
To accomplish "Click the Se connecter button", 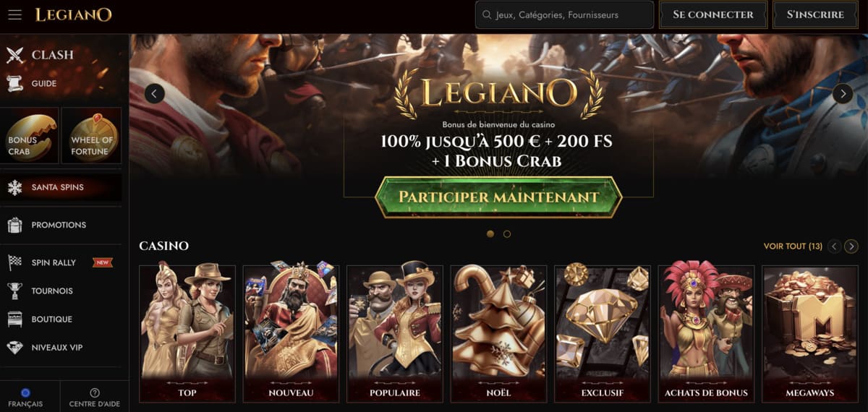I will (713, 14).
